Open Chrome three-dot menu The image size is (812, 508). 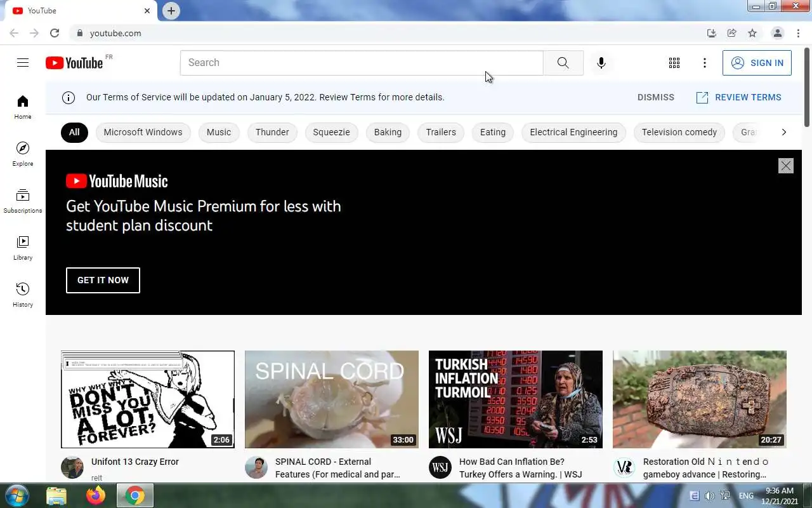(799, 33)
